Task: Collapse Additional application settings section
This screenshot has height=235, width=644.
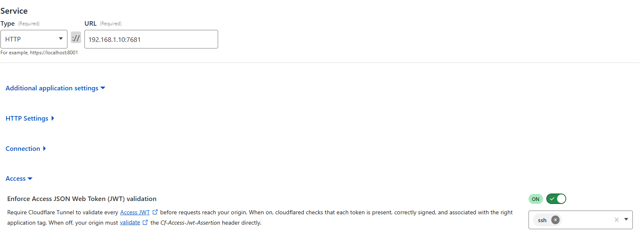Action: [x=55, y=88]
